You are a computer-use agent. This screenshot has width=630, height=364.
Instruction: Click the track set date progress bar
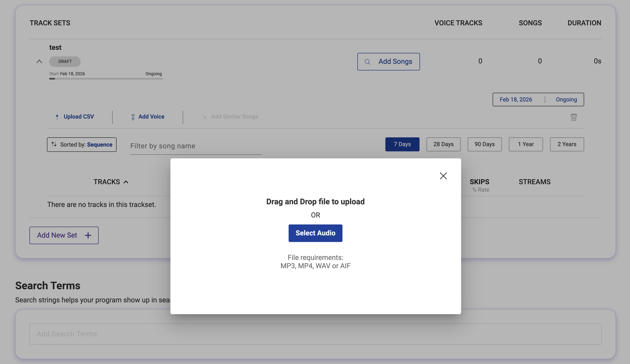coord(106,79)
